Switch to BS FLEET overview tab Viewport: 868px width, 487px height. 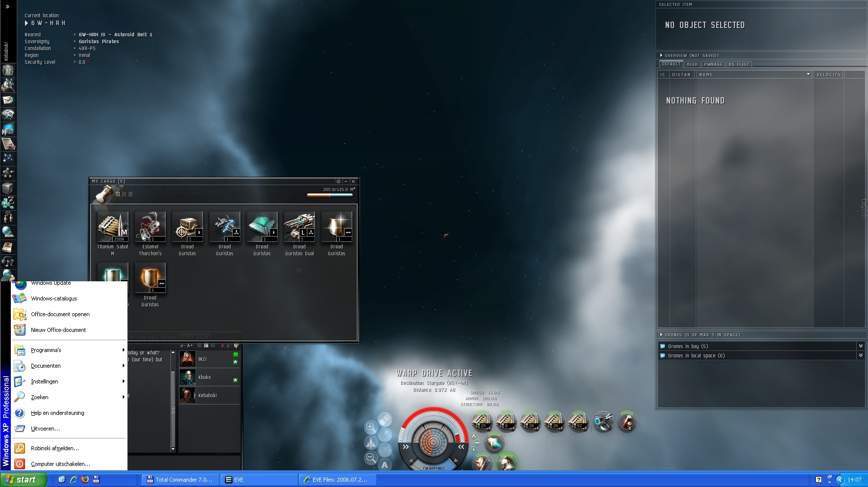(x=739, y=64)
